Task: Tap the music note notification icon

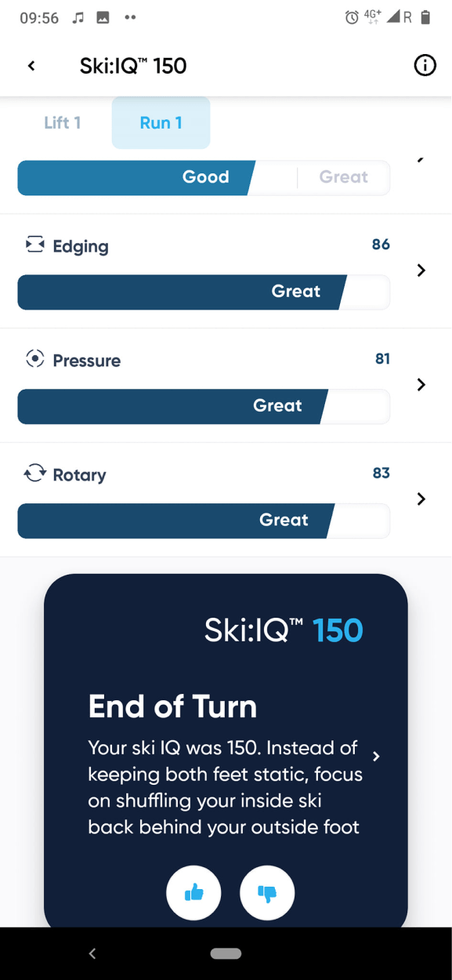Action: click(x=78, y=17)
